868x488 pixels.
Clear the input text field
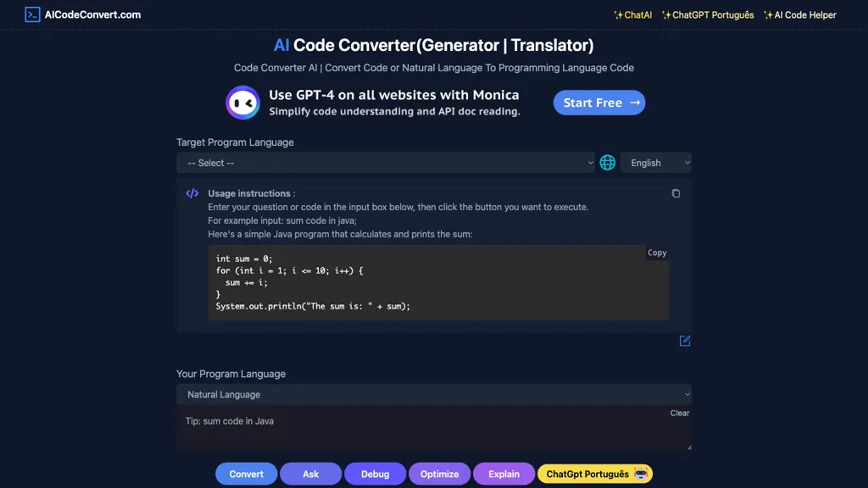coord(680,412)
